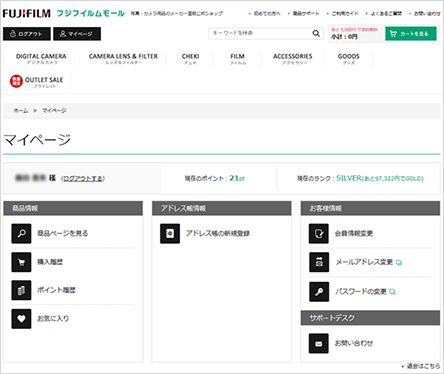Screen dimensions: 444x374
Task: Click the red OUTLET SALE badge icon
Action: click(16, 81)
